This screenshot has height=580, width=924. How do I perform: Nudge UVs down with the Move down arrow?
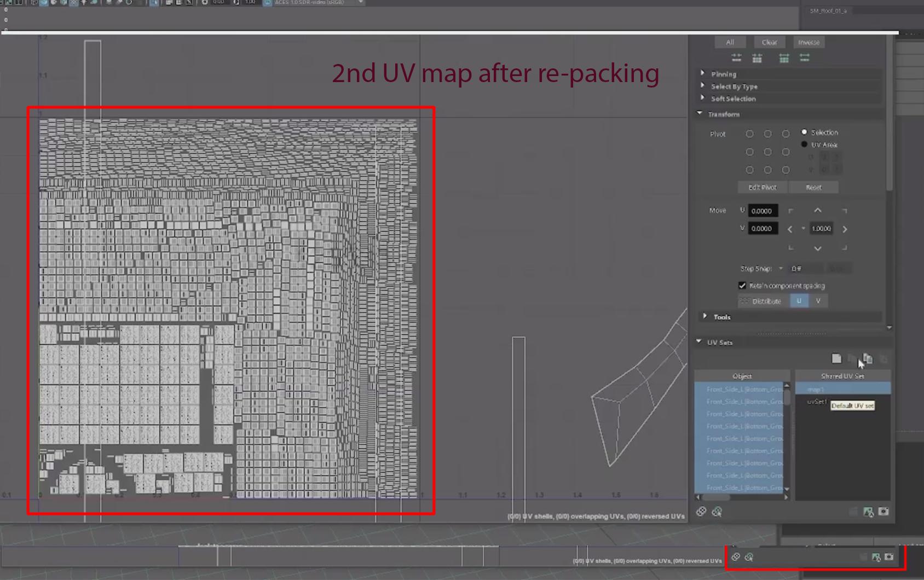coord(817,248)
